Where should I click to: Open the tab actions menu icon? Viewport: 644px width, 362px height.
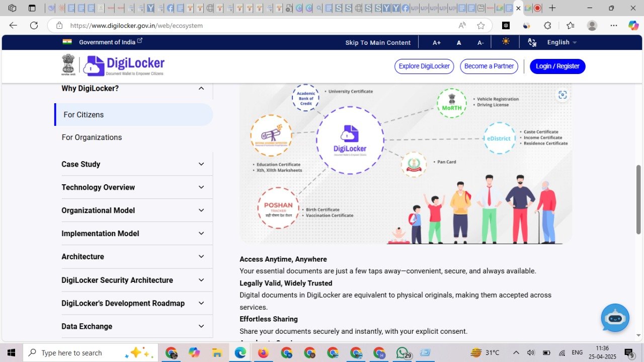pyautogui.click(x=32, y=8)
